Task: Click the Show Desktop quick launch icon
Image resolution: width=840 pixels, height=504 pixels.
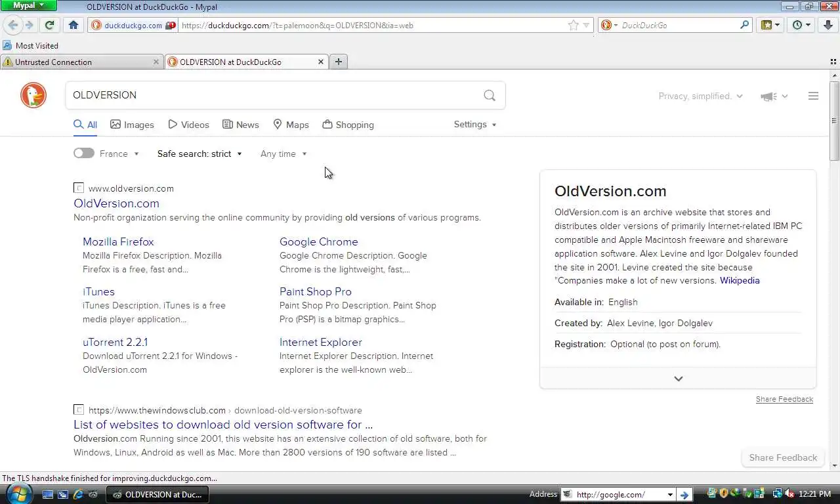Action: pyautogui.click(x=48, y=494)
